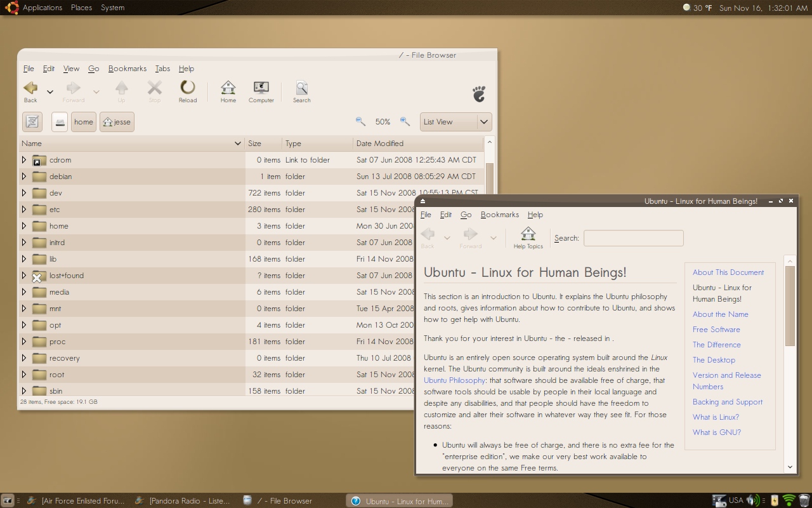The width and height of the screenshot is (812, 508).
Task: Expand the etc folder row
Action: [24, 210]
